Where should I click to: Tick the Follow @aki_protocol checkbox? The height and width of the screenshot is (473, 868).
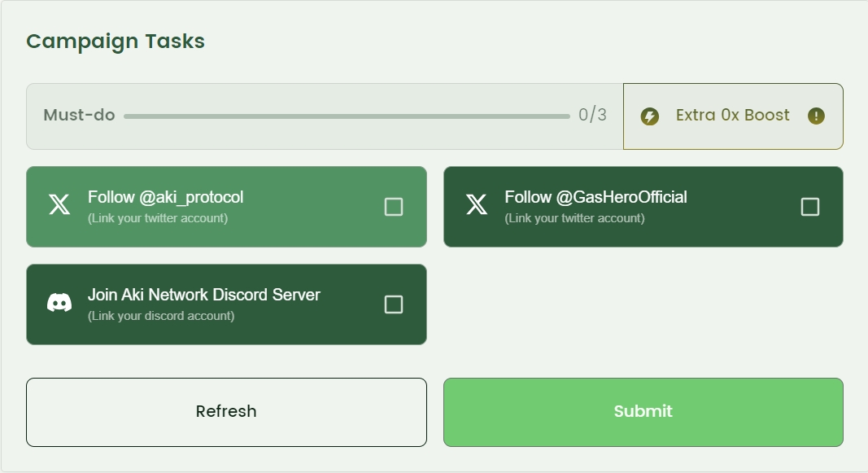click(394, 207)
